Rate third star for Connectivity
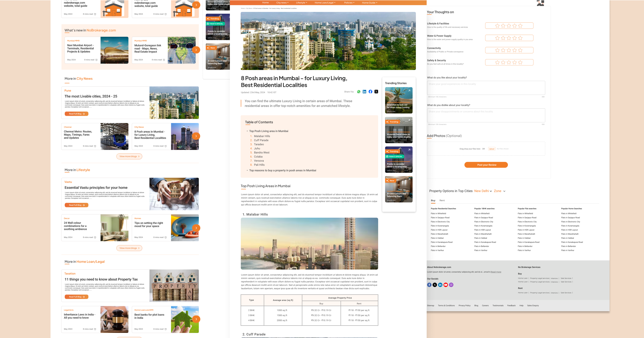Image resolution: width=644 pixels, height=338 pixels. (x=509, y=50)
